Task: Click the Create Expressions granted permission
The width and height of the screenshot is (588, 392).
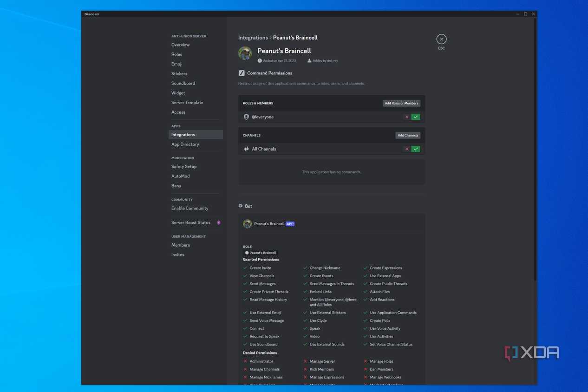Action: [386, 268]
